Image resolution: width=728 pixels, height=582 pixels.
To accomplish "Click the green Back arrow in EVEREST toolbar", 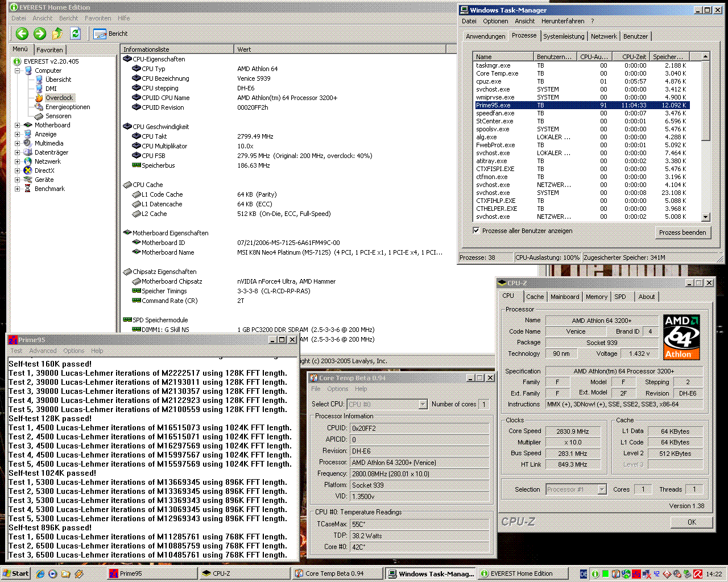I will click(22, 34).
